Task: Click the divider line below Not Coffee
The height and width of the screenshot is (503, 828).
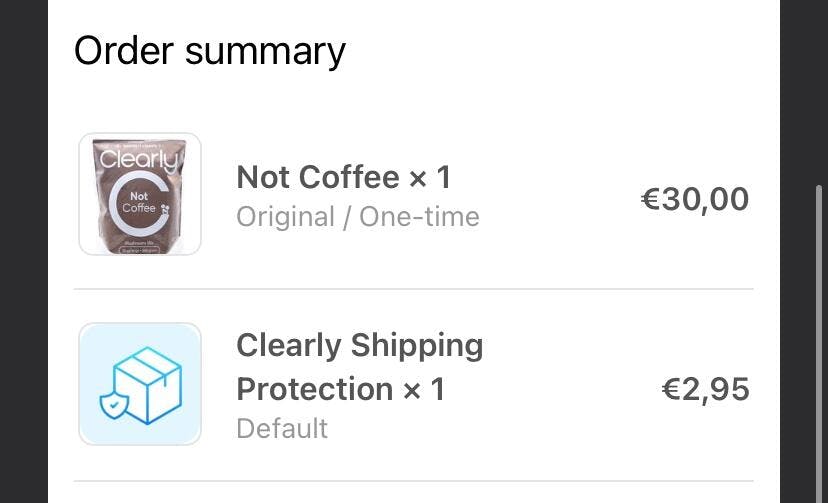Action: point(413,290)
